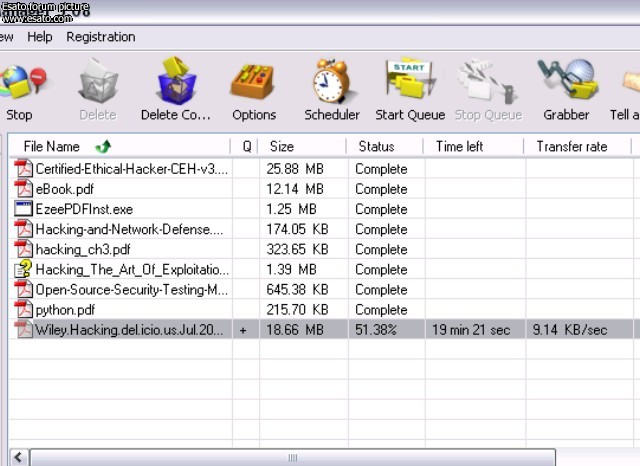Click the greyed Delete trash icon
Viewport: 640px width, 466px height.
coord(98,81)
